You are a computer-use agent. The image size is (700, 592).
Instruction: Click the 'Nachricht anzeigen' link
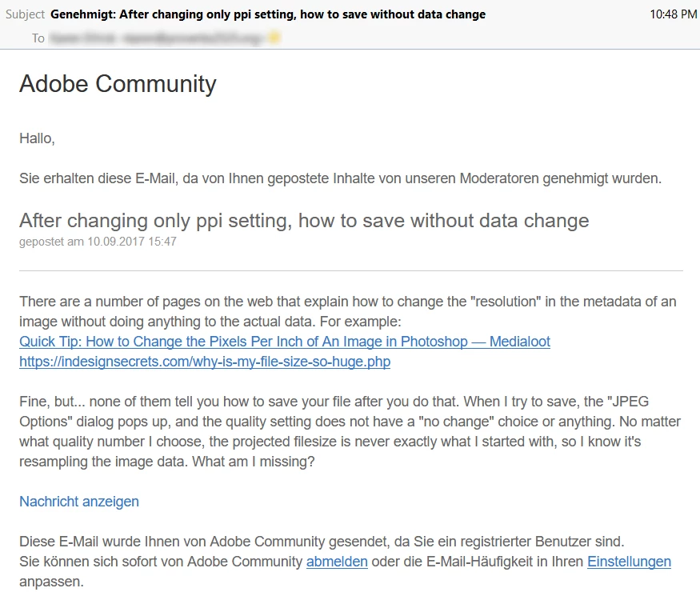pyautogui.click(x=79, y=502)
